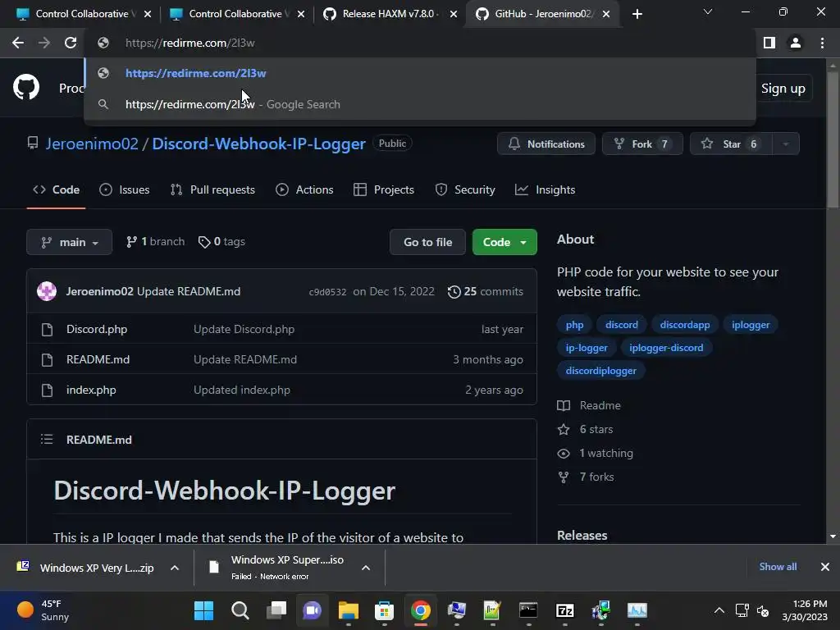Open the weather widget showing 45°F Sunny

click(43, 610)
